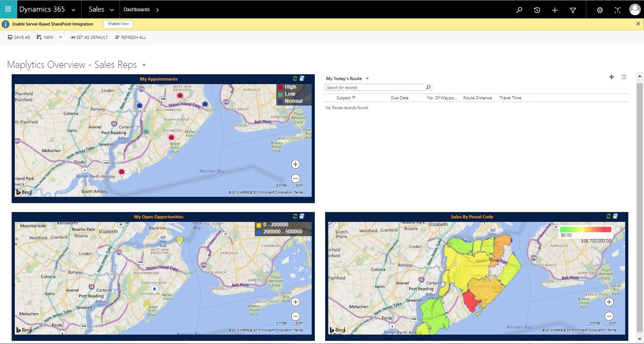Viewport: 644px width, 344px height.
Task: Click SAVE AS in command bar
Action: (19, 38)
